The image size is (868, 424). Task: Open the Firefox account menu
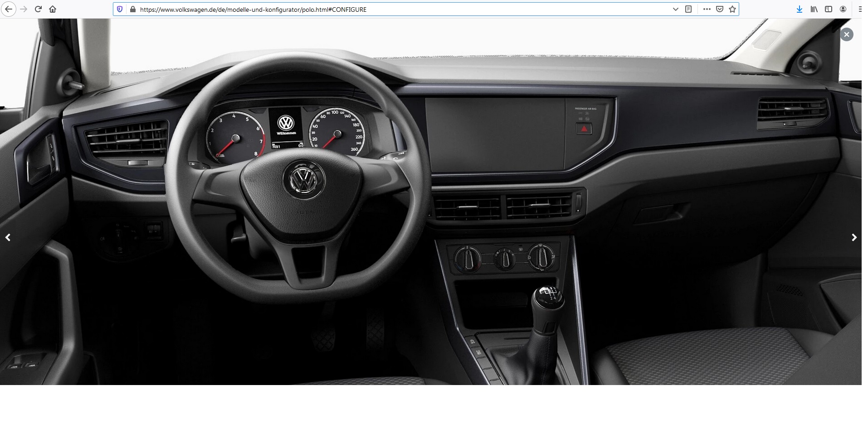tap(843, 9)
